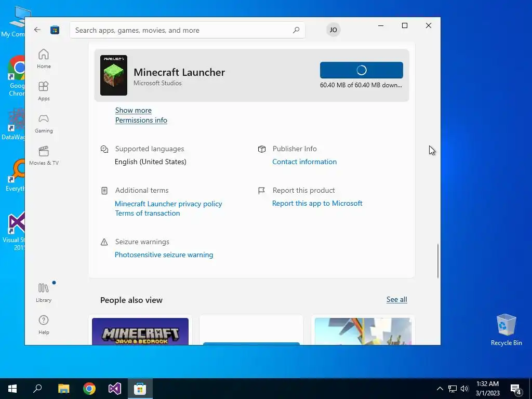Click the search magnifier icon in Store

tap(296, 30)
